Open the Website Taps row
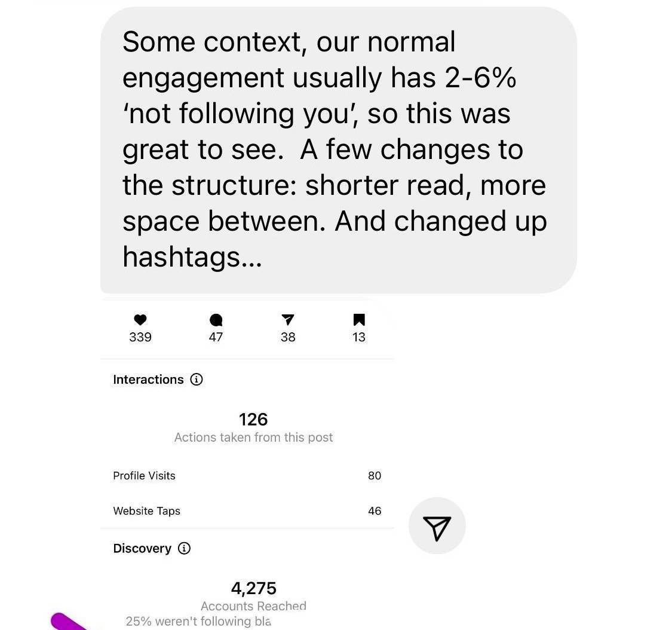The image size is (672, 630). coord(247,511)
